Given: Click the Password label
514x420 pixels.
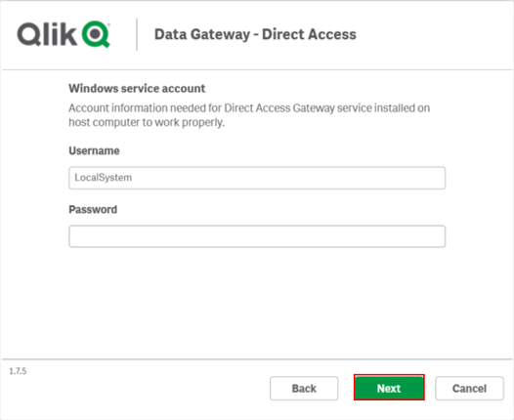Looking at the screenshot, I should [93, 209].
